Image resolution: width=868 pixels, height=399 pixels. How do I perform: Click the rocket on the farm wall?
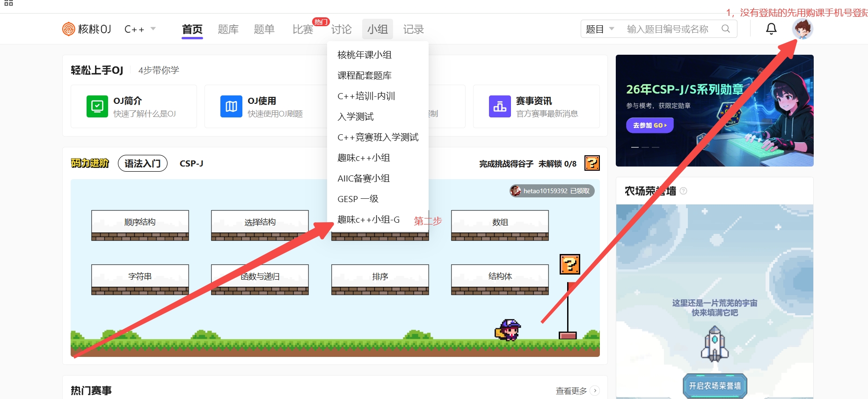tap(715, 344)
